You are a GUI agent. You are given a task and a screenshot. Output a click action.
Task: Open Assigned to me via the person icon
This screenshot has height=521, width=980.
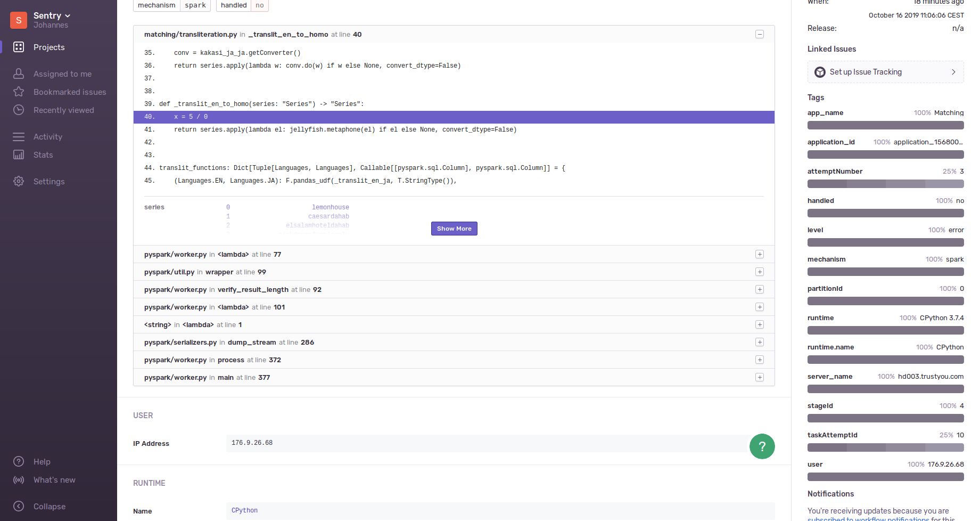[x=19, y=74]
